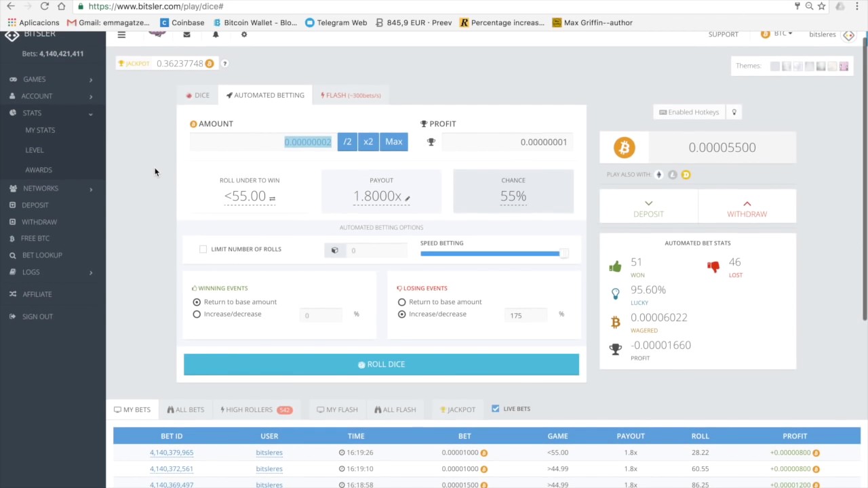Go to browser home page
Image resolution: width=868 pixels, height=488 pixels.
tap(61, 6)
